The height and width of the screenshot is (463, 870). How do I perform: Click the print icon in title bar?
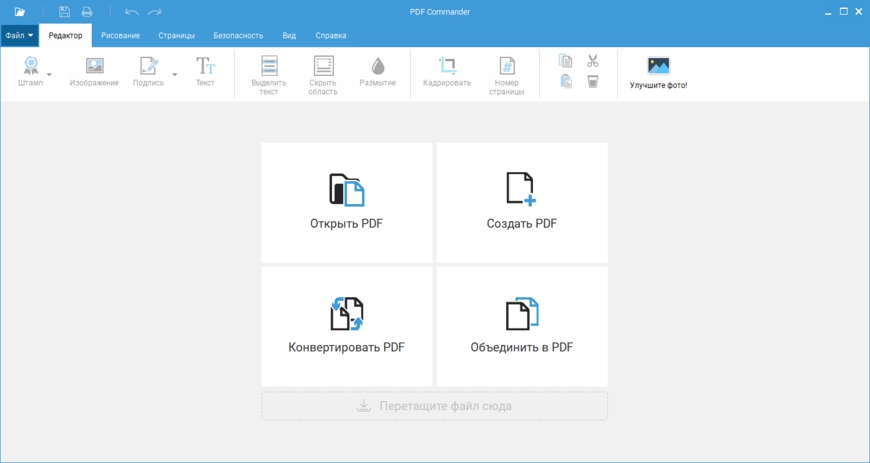87,11
